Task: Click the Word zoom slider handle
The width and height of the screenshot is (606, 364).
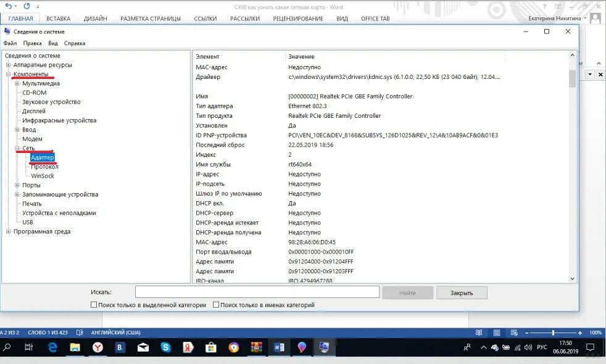Action: click(x=553, y=333)
